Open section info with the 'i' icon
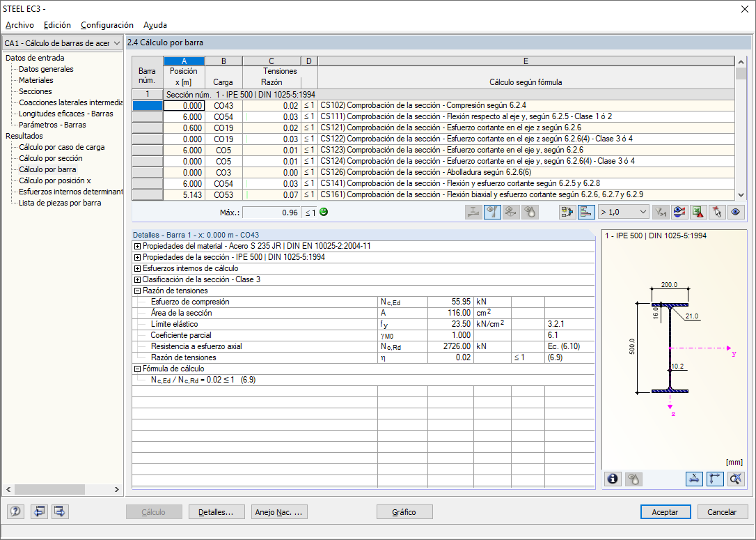Image resolution: width=756 pixels, height=540 pixels. pyautogui.click(x=613, y=479)
